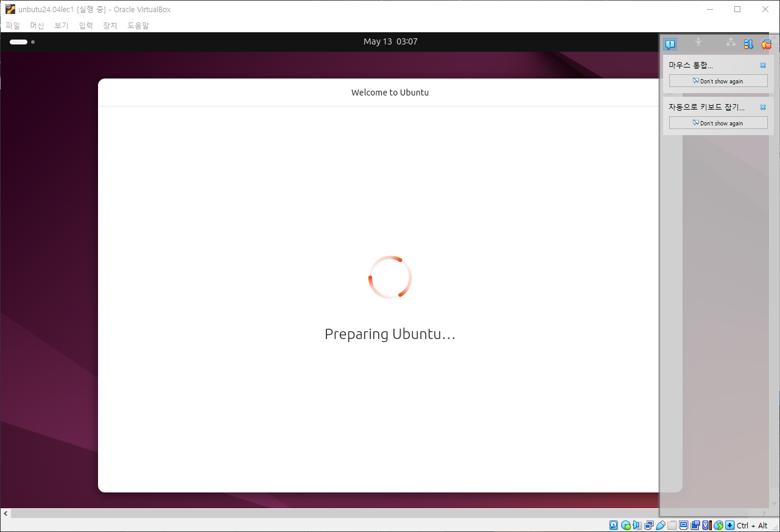This screenshot has width=780, height=532.
Task: Open the 장치 menu
Action: tap(110, 26)
